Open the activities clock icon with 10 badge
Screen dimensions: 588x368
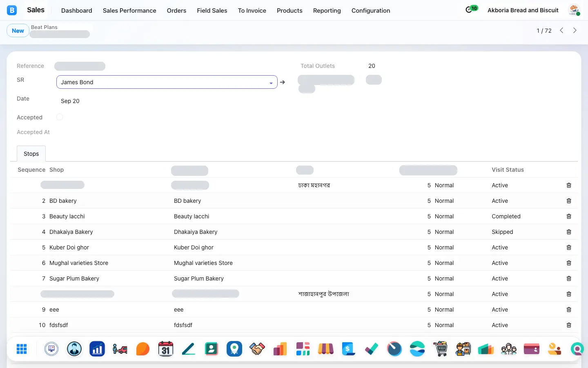point(471,9)
